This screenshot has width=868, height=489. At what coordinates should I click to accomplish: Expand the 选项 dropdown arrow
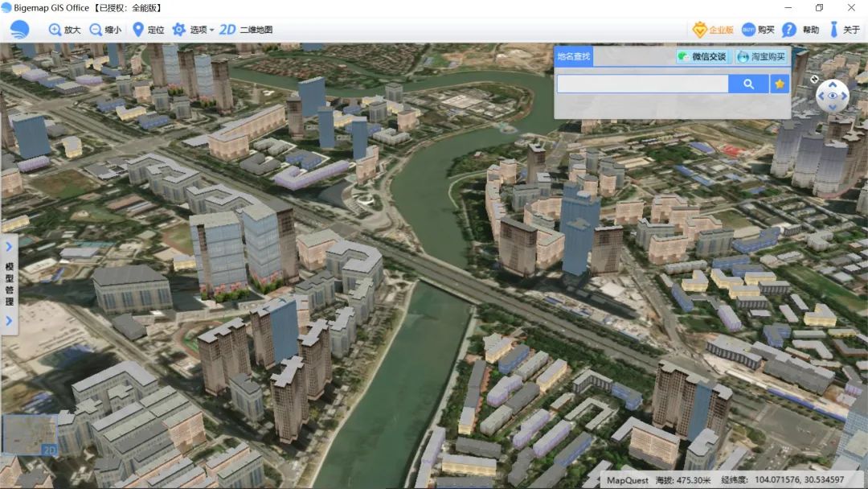[211, 30]
